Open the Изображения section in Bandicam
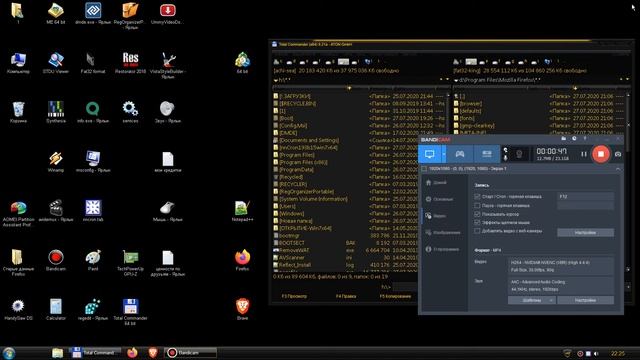Image resolution: width=640 pixels, height=360 pixels. click(x=442, y=233)
